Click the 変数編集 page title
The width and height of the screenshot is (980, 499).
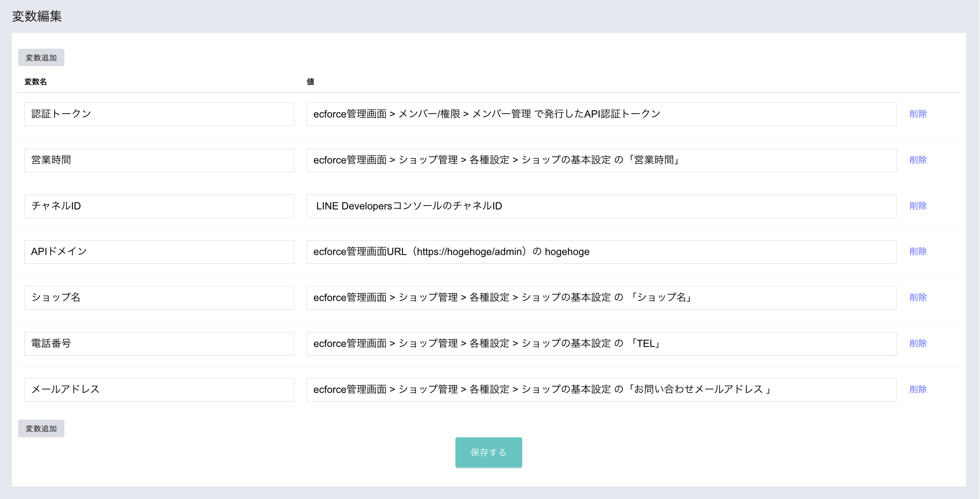point(37,16)
